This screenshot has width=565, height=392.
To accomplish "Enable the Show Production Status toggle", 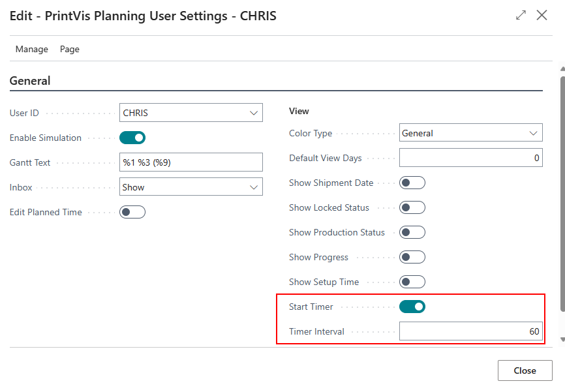I will pyautogui.click(x=412, y=232).
